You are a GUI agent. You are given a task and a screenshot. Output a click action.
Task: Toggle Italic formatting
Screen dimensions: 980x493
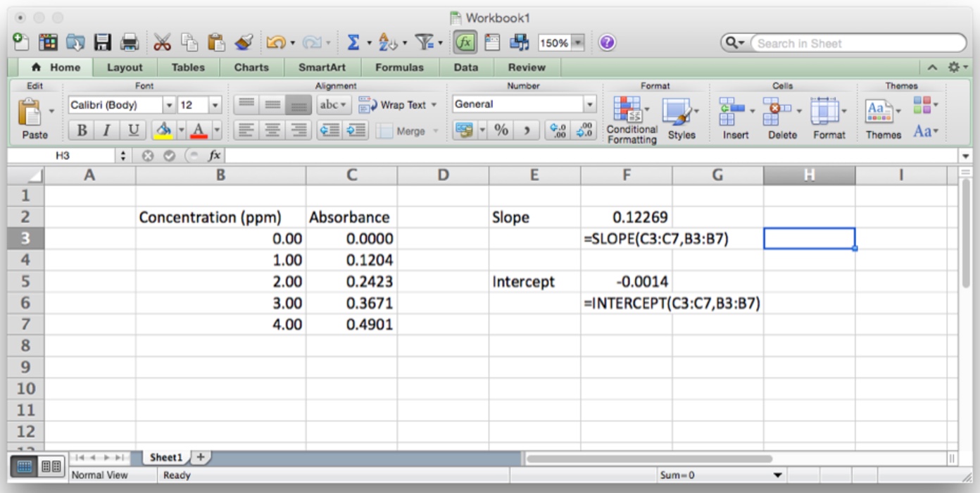coord(106,130)
